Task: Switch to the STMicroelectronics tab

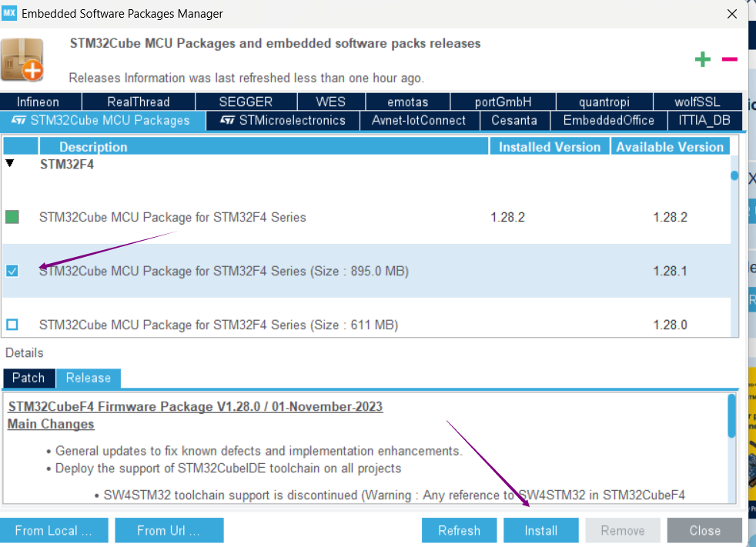Action: [x=283, y=121]
